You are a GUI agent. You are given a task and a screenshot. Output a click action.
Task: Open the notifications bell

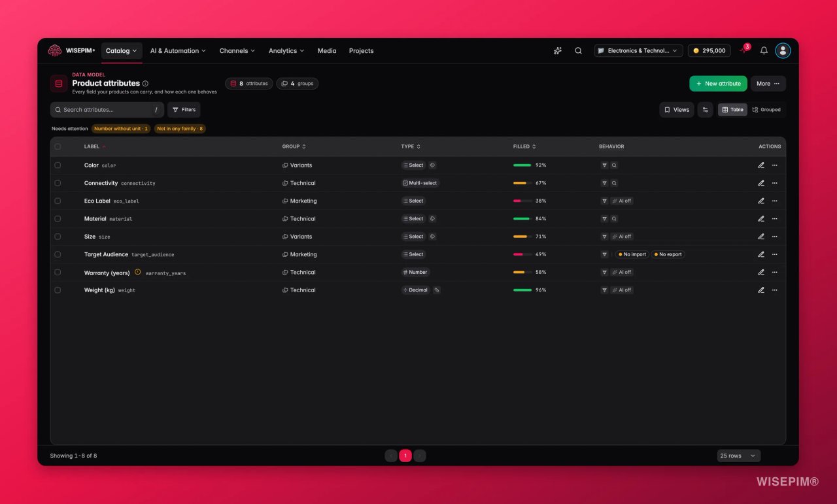coord(764,50)
